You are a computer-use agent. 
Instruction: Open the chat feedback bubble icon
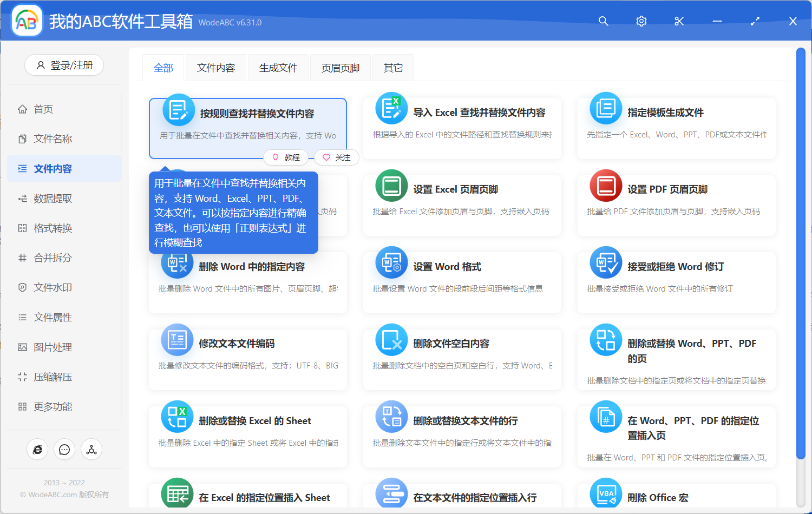click(64, 449)
